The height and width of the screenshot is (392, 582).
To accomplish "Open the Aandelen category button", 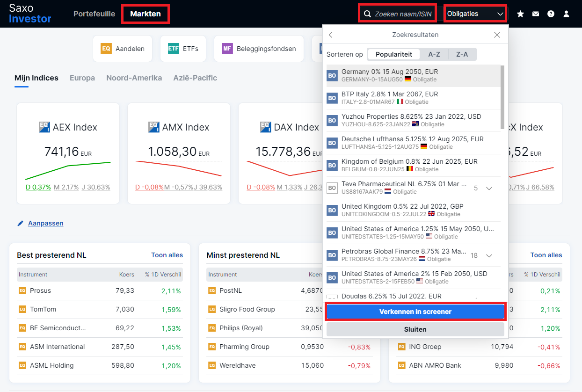I will click(x=123, y=49).
